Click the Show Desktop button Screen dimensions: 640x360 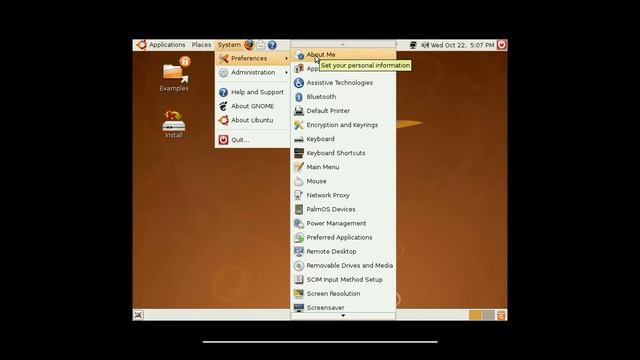(138, 315)
